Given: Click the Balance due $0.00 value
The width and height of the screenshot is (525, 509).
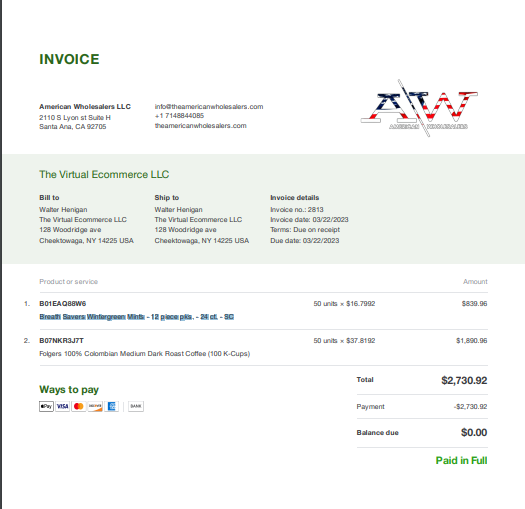Looking at the screenshot, I should [x=474, y=432].
